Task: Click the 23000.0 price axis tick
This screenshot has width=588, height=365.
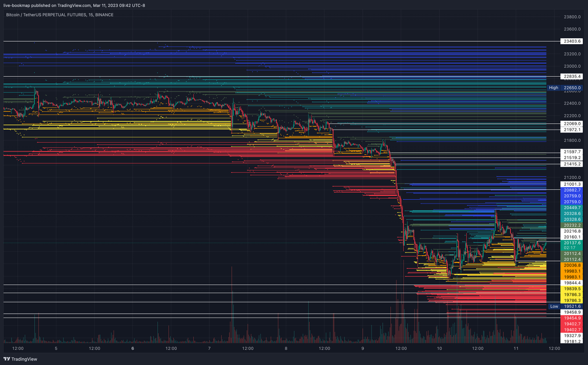Action: 572,66
